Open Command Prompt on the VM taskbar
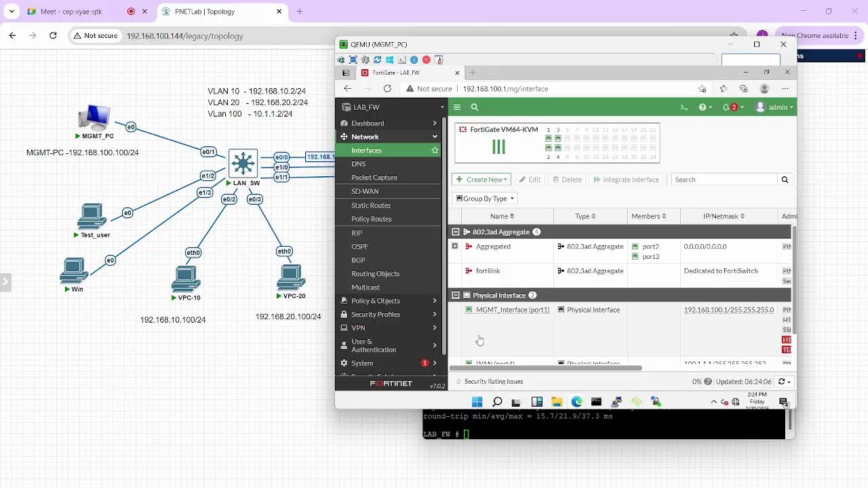The height and width of the screenshot is (488, 868). [x=596, y=402]
